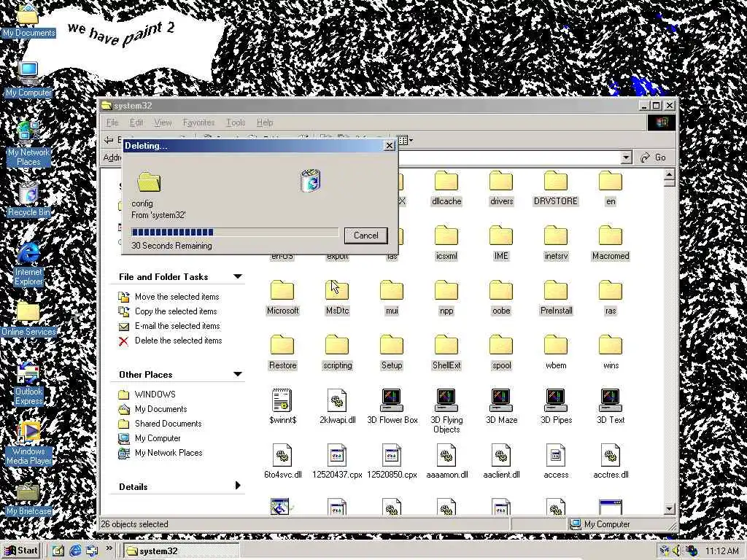The image size is (747, 560).
Task: Select the Microsoft folder
Action: coord(282,298)
